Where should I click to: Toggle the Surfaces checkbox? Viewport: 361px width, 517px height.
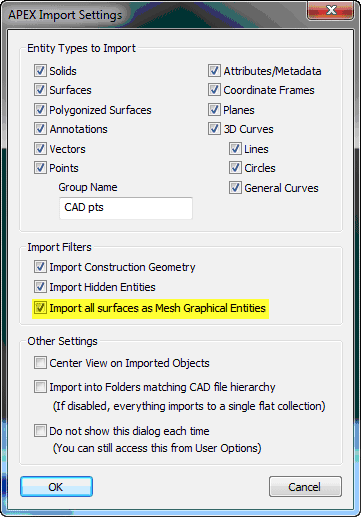pyautogui.click(x=40, y=90)
